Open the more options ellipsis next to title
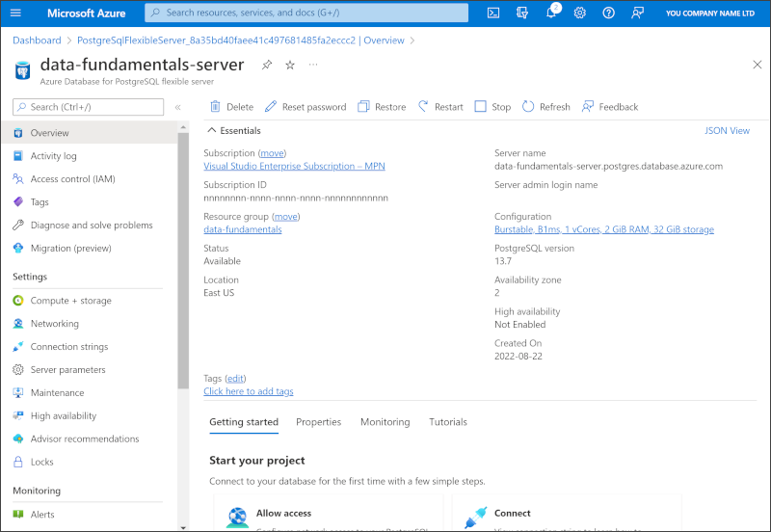The width and height of the screenshot is (771, 532). point(313,65)
